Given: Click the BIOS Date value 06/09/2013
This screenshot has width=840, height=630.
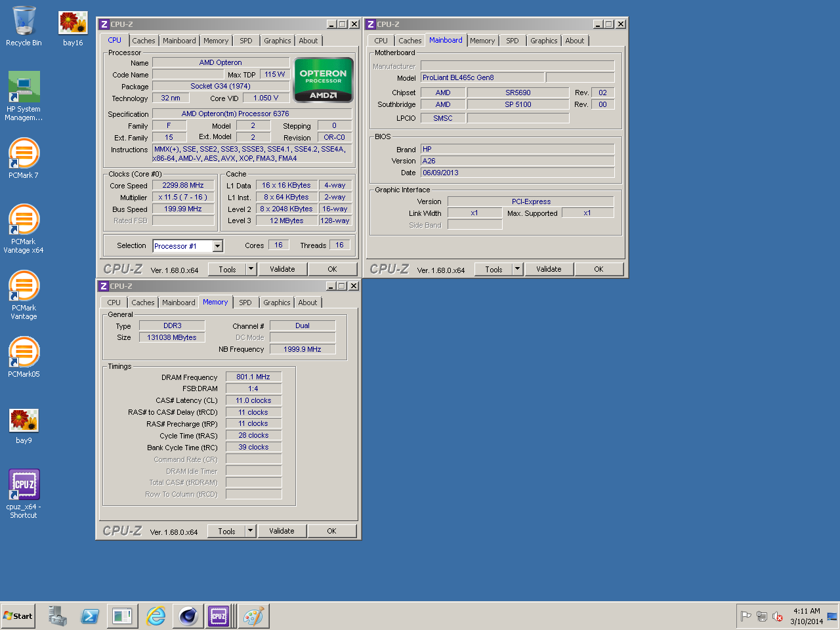Looking at the screenshot, I should [x=517, y=173].
